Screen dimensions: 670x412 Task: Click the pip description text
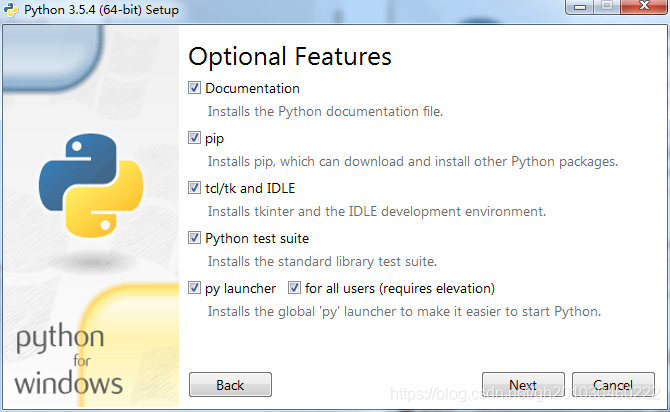pos(413,162)
